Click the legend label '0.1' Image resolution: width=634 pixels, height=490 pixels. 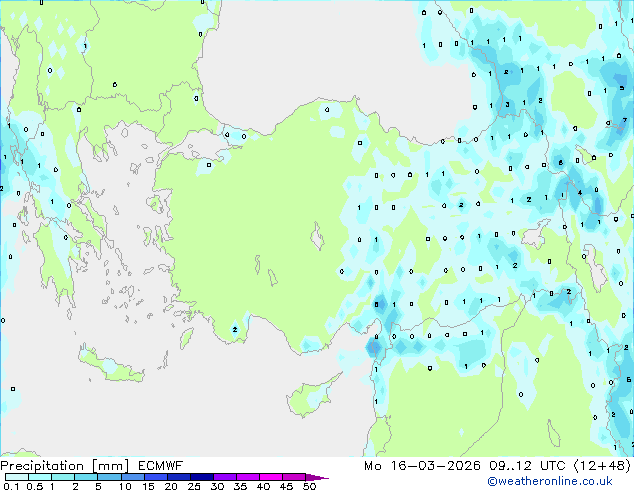click(11, 486)
